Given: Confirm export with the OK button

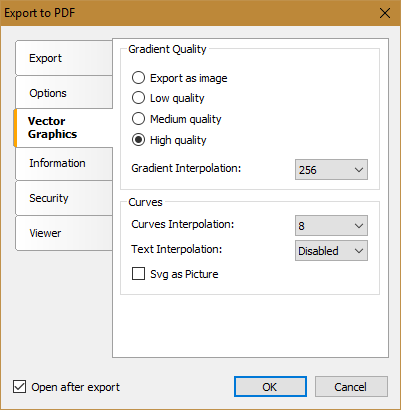Looking at the screenshot, I should pyautogui.click(x=270, y=387).
